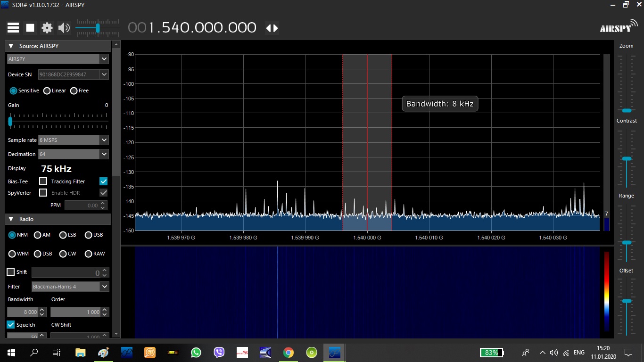Screen dimensions: 644x362
Task: Open the Blackman-Harris 4 filter dropdown
Action: 104,287
